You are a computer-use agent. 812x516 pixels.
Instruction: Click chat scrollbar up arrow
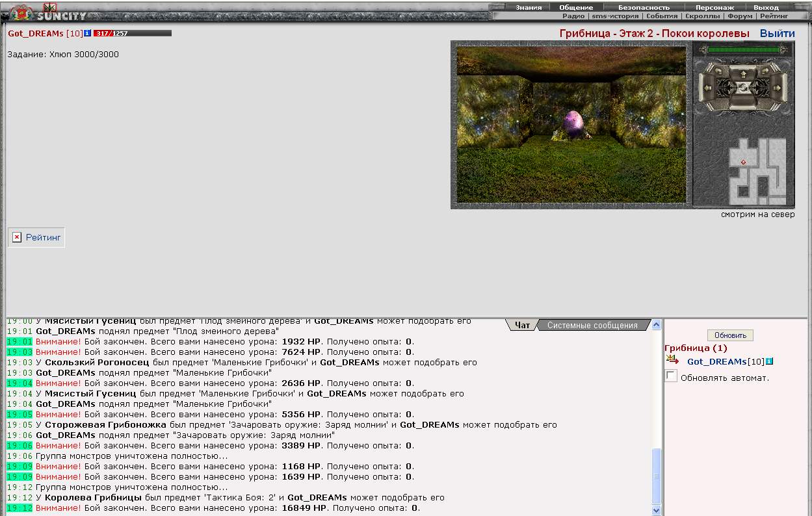[x=656, y=325]
